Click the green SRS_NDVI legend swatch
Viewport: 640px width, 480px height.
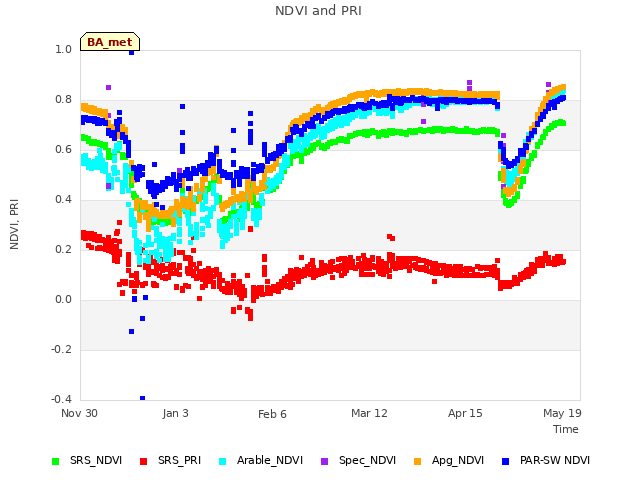point(56,461)
